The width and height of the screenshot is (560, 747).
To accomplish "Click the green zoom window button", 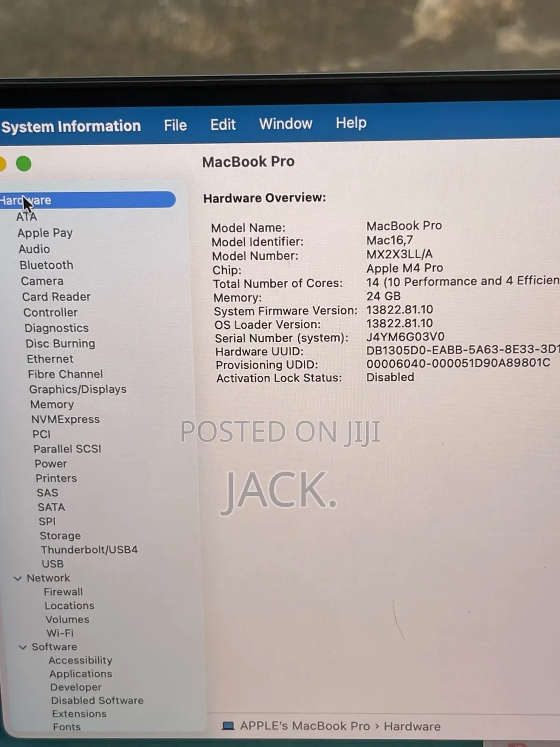I will tap(24, 164).
